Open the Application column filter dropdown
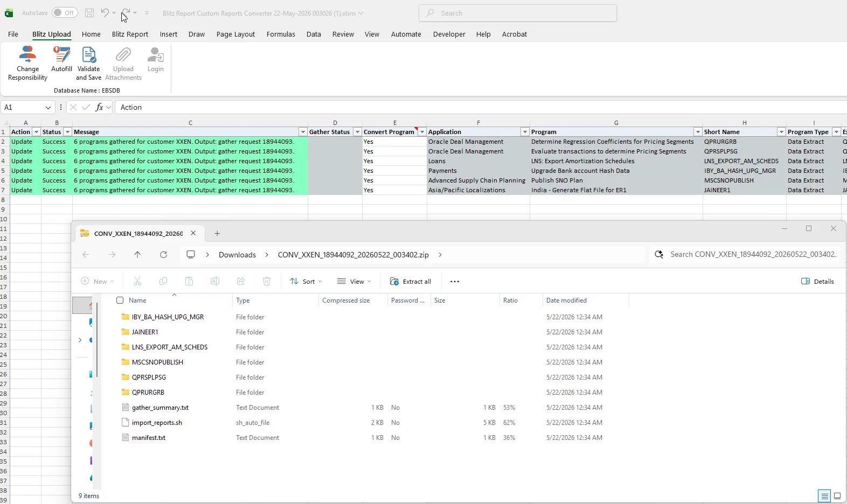Viewport: 847px width, 504px height. click(525, 132)
